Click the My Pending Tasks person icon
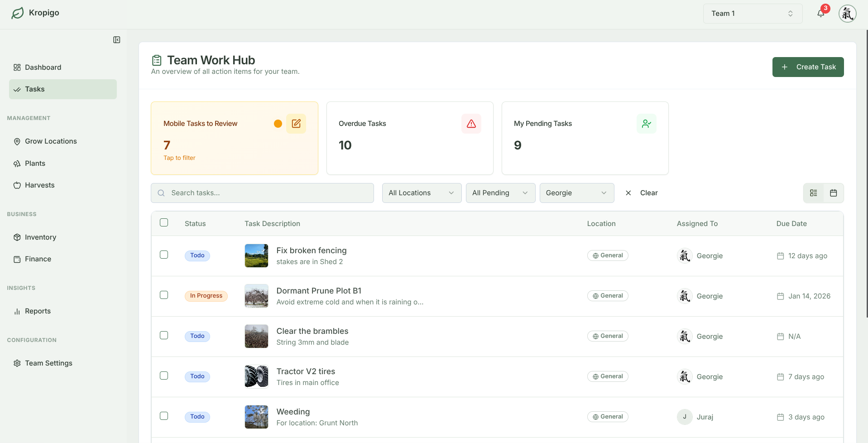The height and width of the screenshot is (443, 868). click(x=646, y=124)
